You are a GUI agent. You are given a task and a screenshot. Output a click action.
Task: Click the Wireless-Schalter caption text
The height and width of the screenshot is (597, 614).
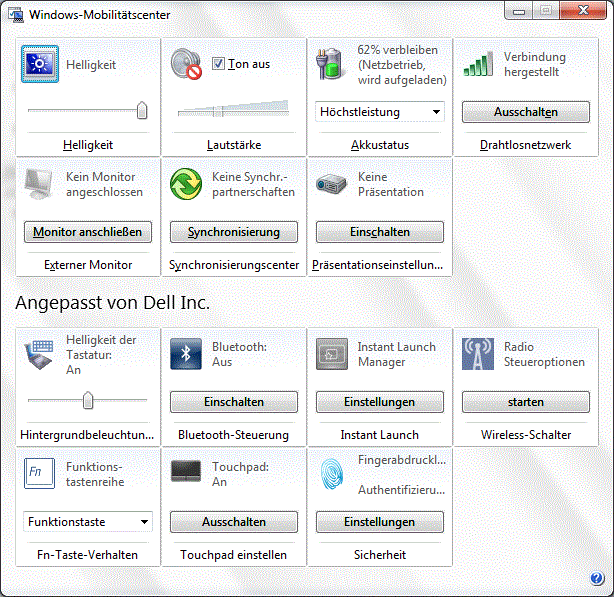coord(526,435)
